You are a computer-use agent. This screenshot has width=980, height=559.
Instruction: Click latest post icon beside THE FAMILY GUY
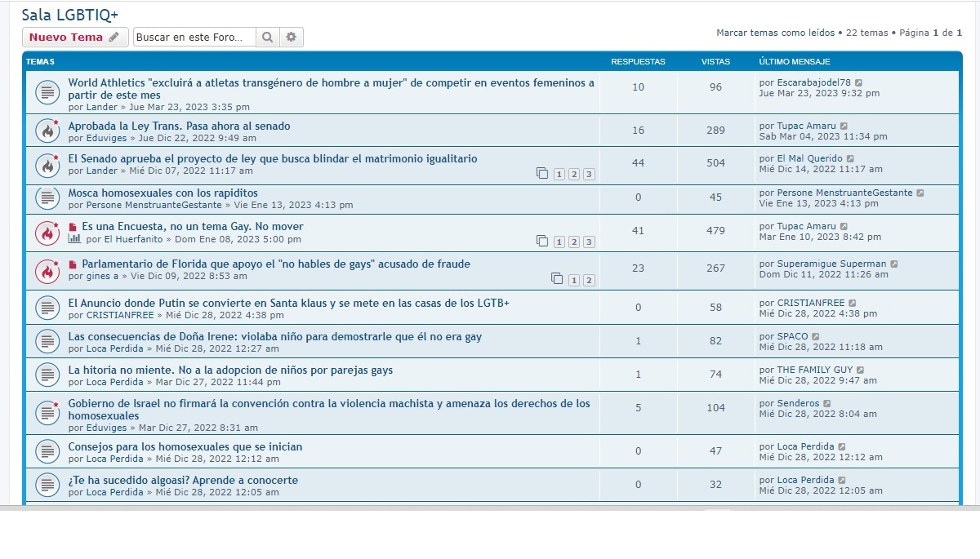tap(860, 370)
